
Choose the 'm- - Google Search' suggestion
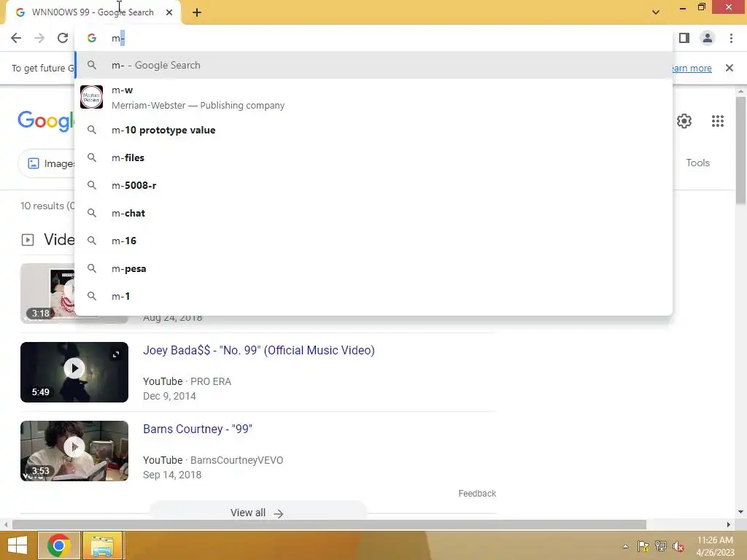pyautogui.click(x=374, y=65)
